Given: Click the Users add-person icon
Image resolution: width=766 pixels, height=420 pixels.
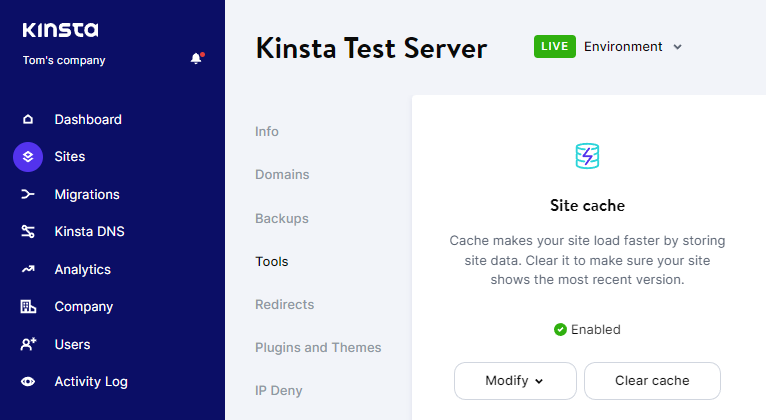Looking at the screenshot, I should pyautogui.click(x=28, y=344).
